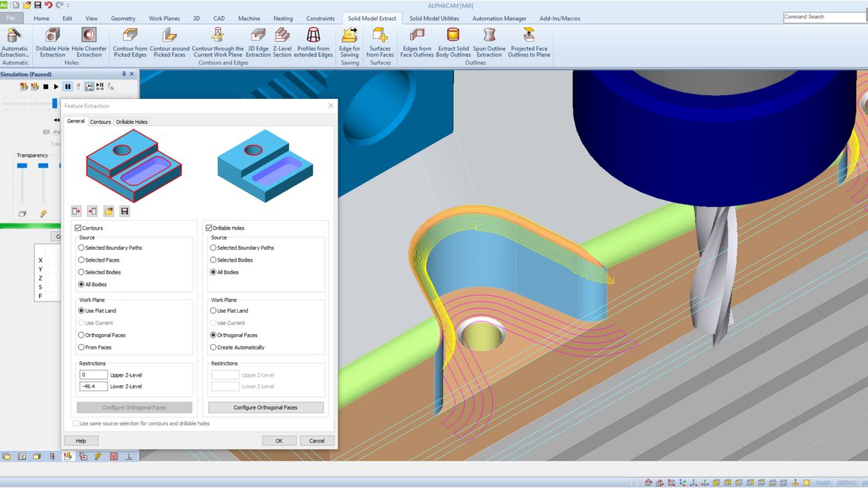
Task: Open the Solid Model Utilities ribbon tab
Action: pos(434,18)
